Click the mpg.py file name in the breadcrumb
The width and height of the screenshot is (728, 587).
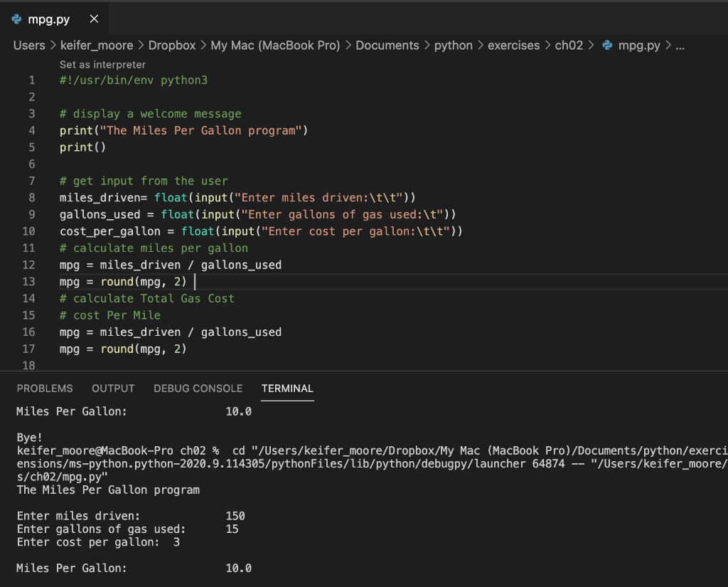point(639,46)
